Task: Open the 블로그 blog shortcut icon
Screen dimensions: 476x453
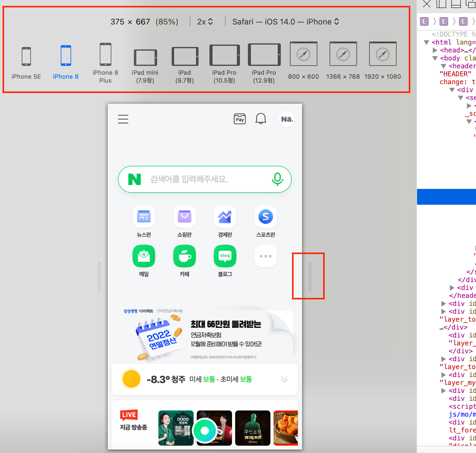Action: click(225, 256)
